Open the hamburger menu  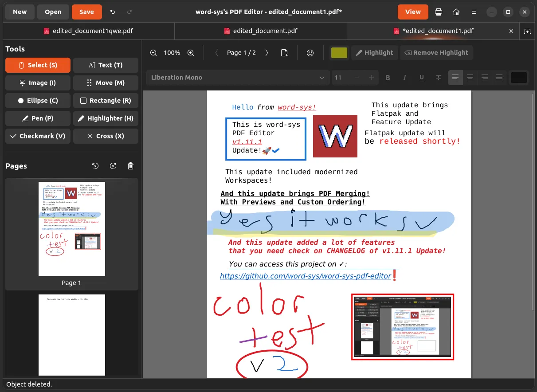[x=474, y=12]
